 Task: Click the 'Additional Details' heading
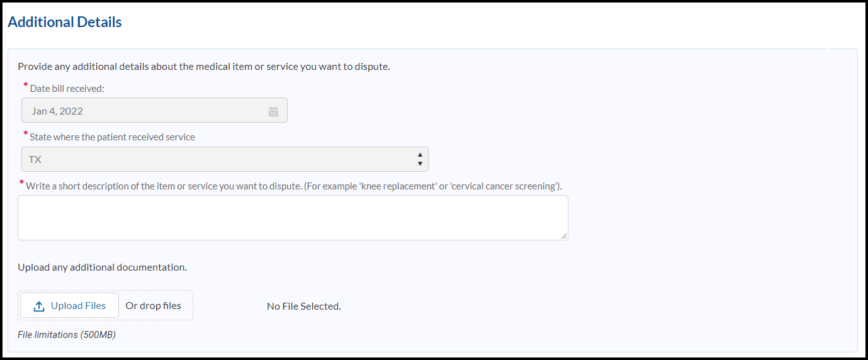(x=65, y=22)
